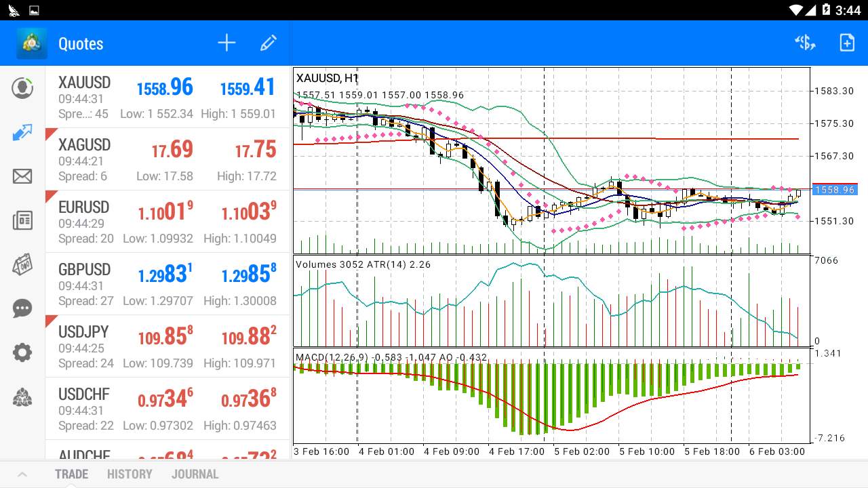Open traders community icon in sidebar
The width and height of the screenshot is (868, 488).
point(22,397)
